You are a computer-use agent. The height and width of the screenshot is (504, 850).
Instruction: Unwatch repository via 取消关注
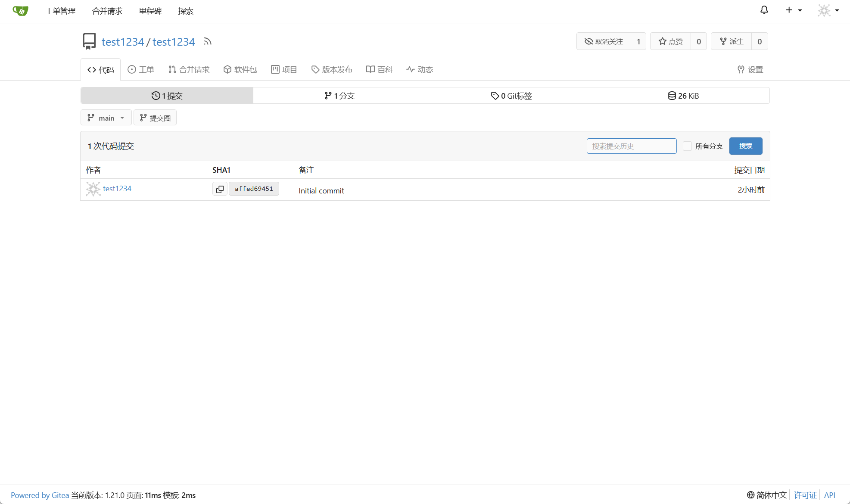click(604, 41)
